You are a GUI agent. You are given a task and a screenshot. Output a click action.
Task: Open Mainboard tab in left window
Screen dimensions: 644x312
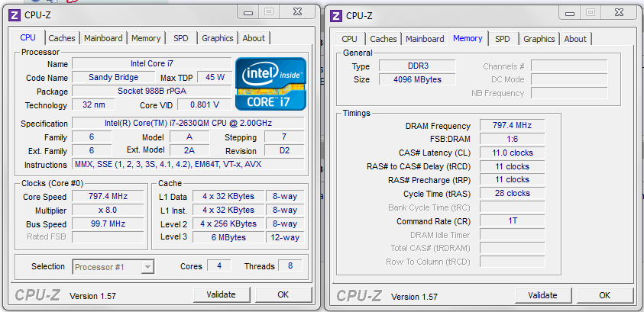coord(103,38)
